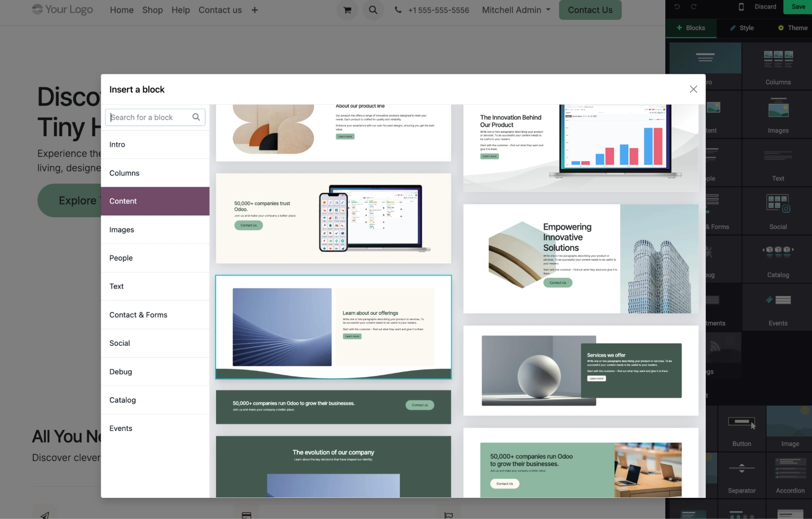This screenshot has width=812, height=519.
Task: Click the Discard button
Action: [x=765, y=7]
